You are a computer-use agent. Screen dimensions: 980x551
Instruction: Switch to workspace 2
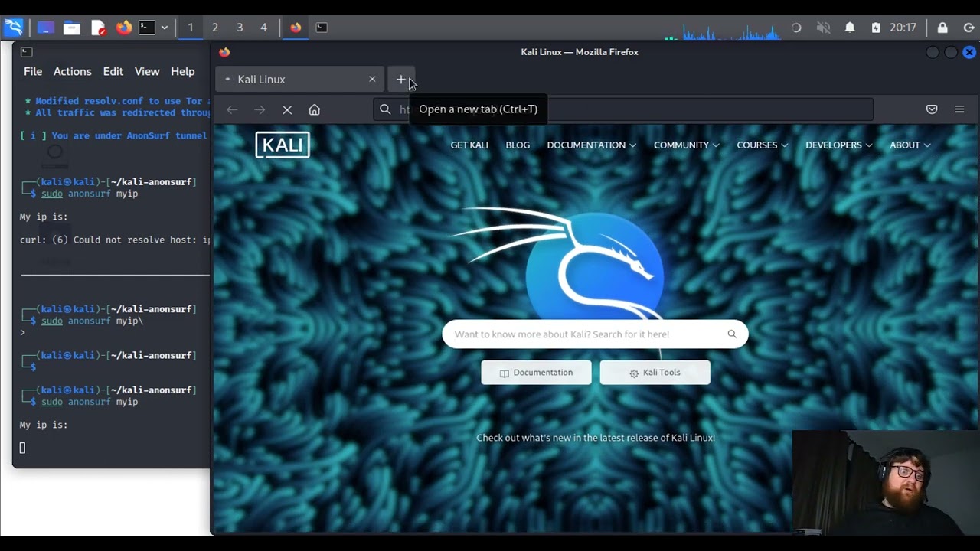[215, 28]
